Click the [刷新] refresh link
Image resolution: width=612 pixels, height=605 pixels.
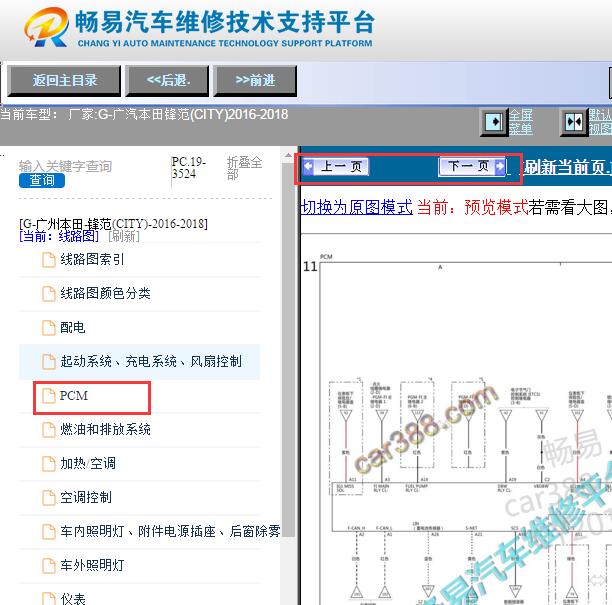click(124, 236)
